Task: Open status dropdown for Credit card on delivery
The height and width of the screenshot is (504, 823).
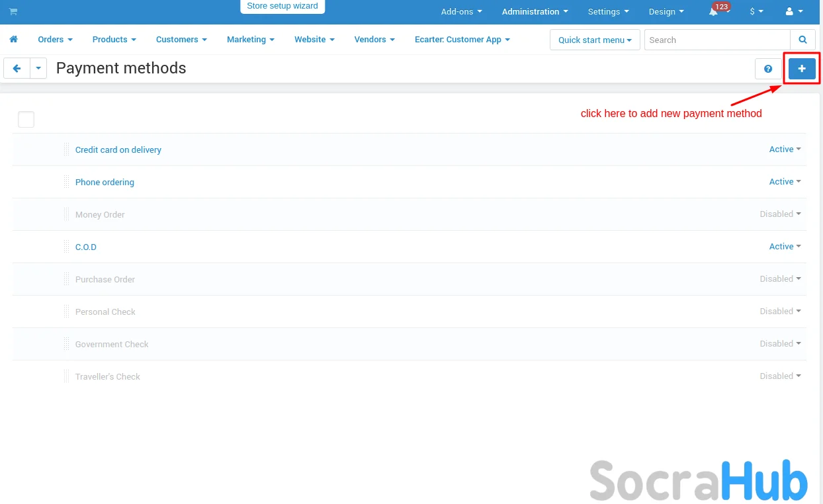Action: pos(785,149)
